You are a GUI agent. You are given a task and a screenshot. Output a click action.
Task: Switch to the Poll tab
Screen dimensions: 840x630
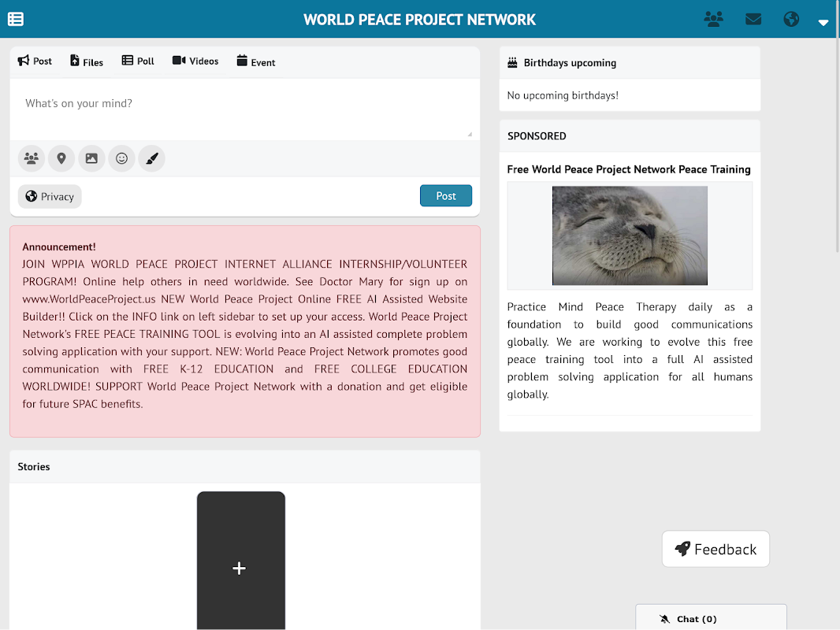click(x=138, y=61)
